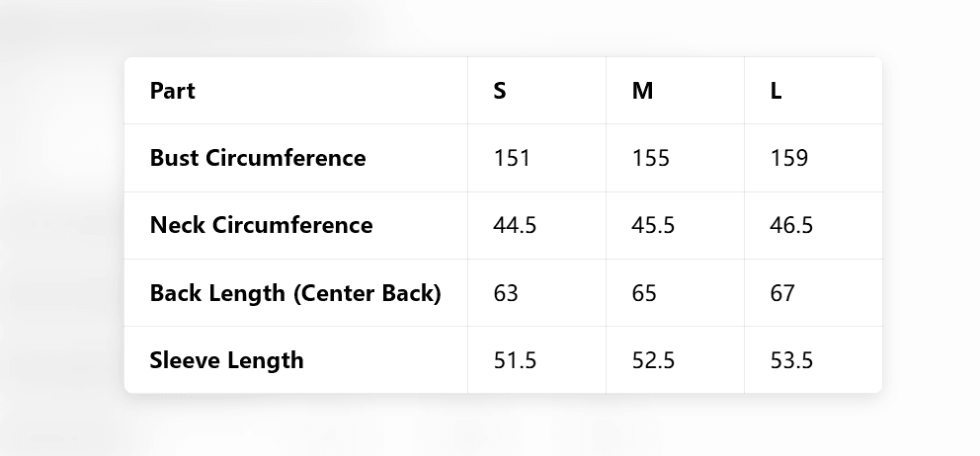The height and width of the screenshot is (456, 980).
Task: Click the back length value 67
Action: pyautogui.click(x=782, y=293)
